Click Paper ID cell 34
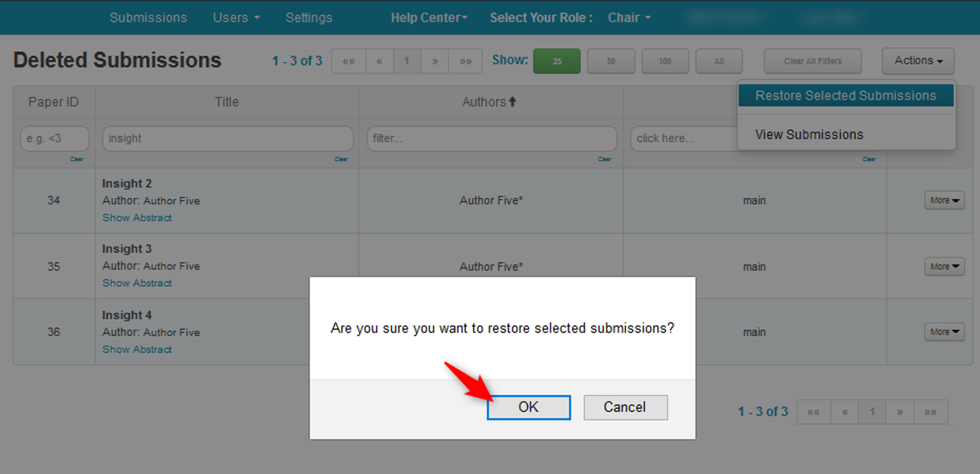The height and width of the screenshot is (474, 980). click(x=54, y=201)
